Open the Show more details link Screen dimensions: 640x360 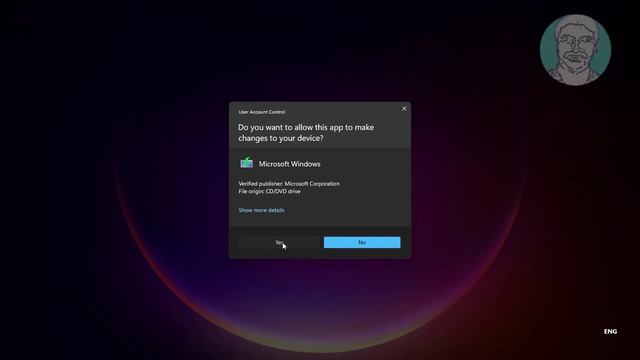pyautogui.click(x=261, y=210)
